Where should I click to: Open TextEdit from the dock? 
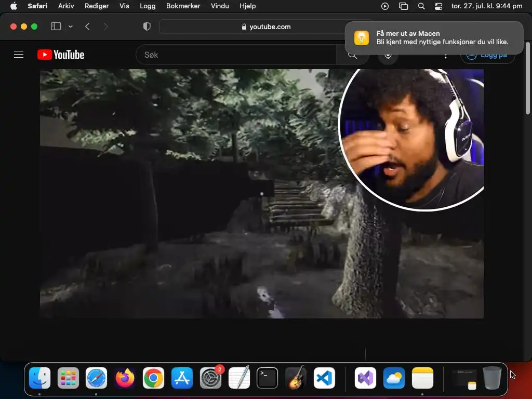[x=239, y=378]
